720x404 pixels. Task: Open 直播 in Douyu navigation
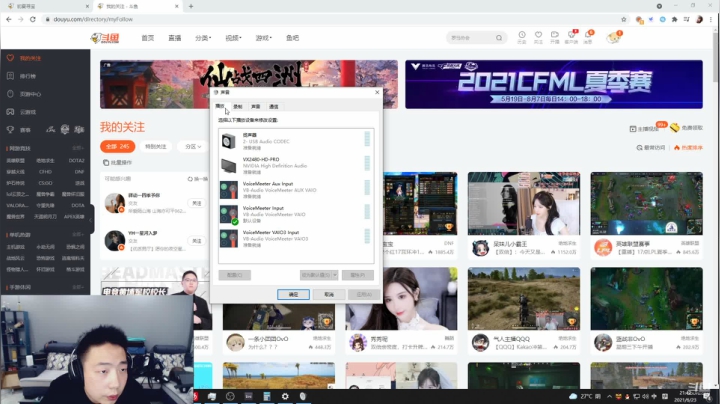point(174,38)
